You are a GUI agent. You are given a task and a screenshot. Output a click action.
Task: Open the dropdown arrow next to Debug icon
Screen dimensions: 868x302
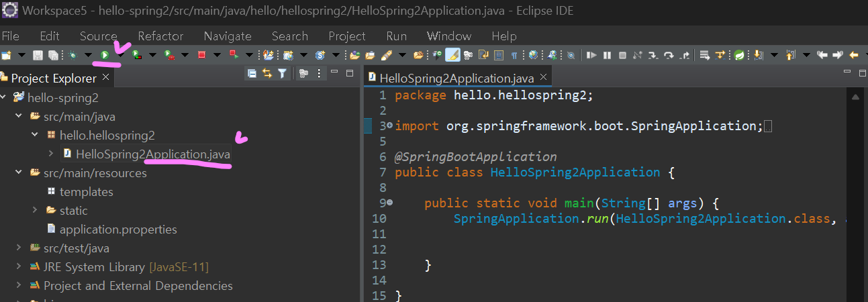[89, 54]
